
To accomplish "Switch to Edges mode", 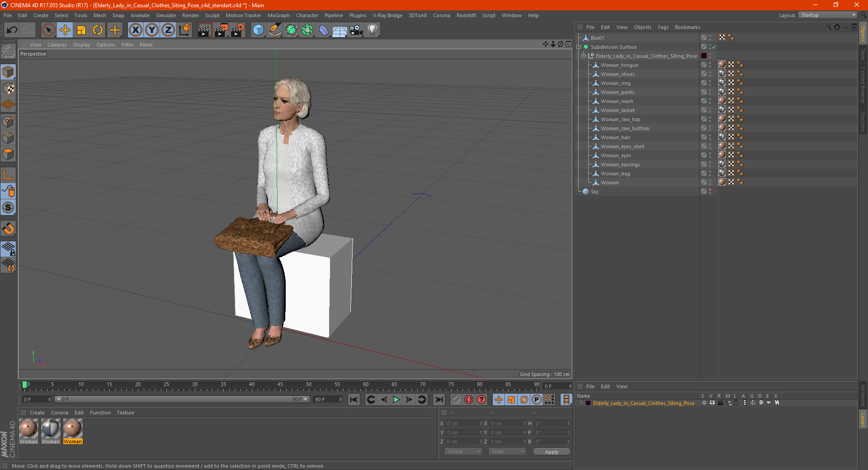I will click(x=8, y=138).
